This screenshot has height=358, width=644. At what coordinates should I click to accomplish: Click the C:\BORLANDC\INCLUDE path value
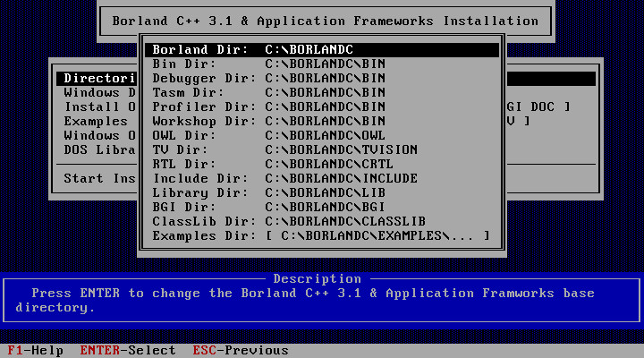pos(342,179)
